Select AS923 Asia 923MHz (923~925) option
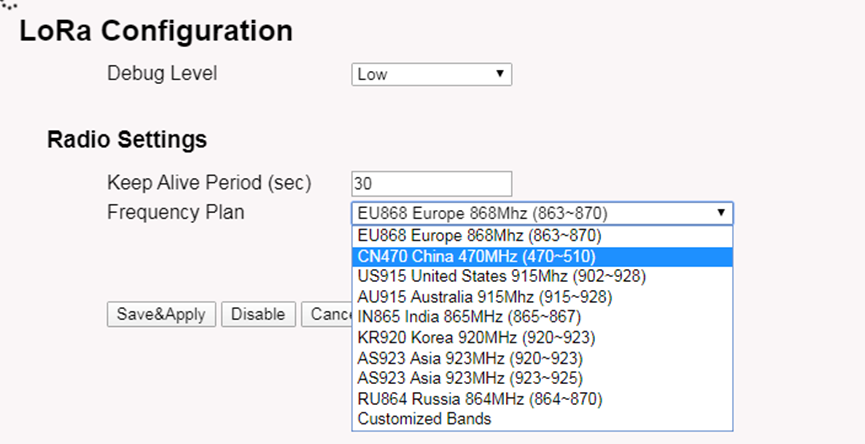The width and height of the screenshot is (865, 444). pyautogui.click(x=542, y=378)
